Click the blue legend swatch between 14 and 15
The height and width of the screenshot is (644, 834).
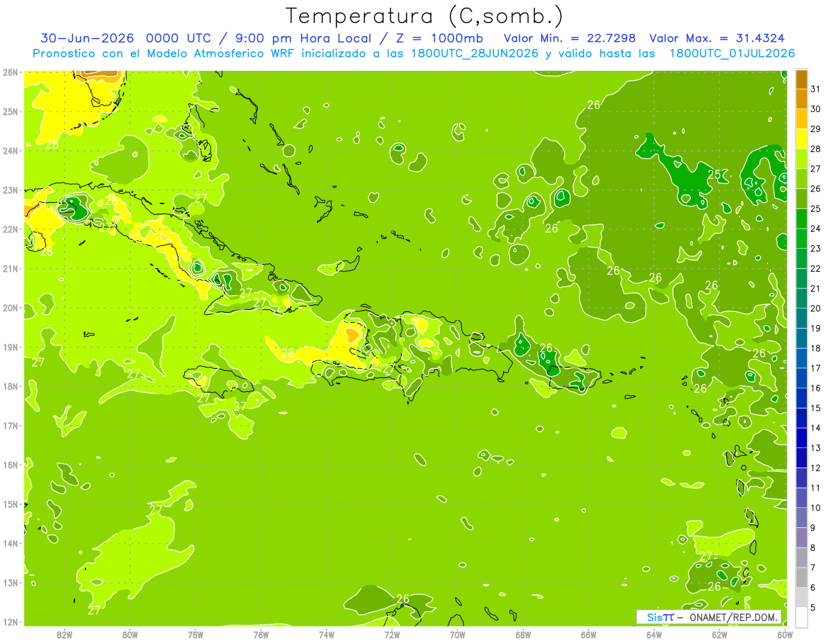801,418
